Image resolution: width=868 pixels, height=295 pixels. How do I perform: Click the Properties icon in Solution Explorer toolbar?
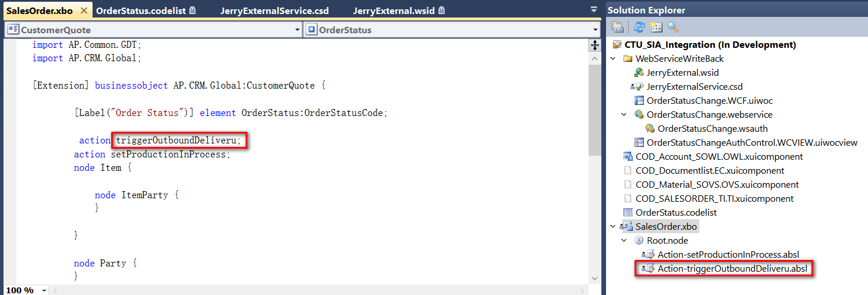tap(617, 27)
